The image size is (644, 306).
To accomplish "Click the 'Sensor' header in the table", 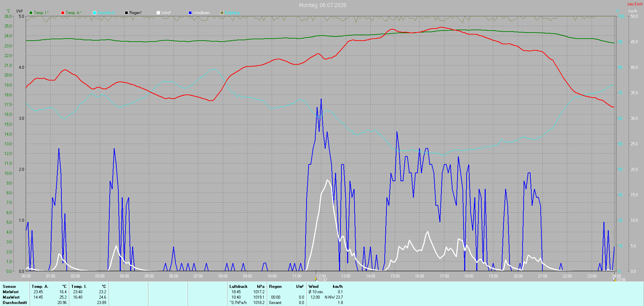I will [x=9, y=287].
